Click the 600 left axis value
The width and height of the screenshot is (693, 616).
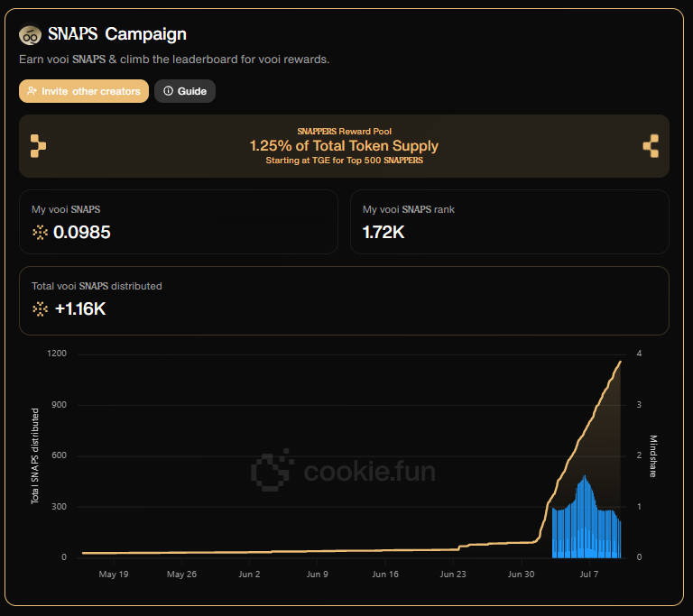(59, 455)
